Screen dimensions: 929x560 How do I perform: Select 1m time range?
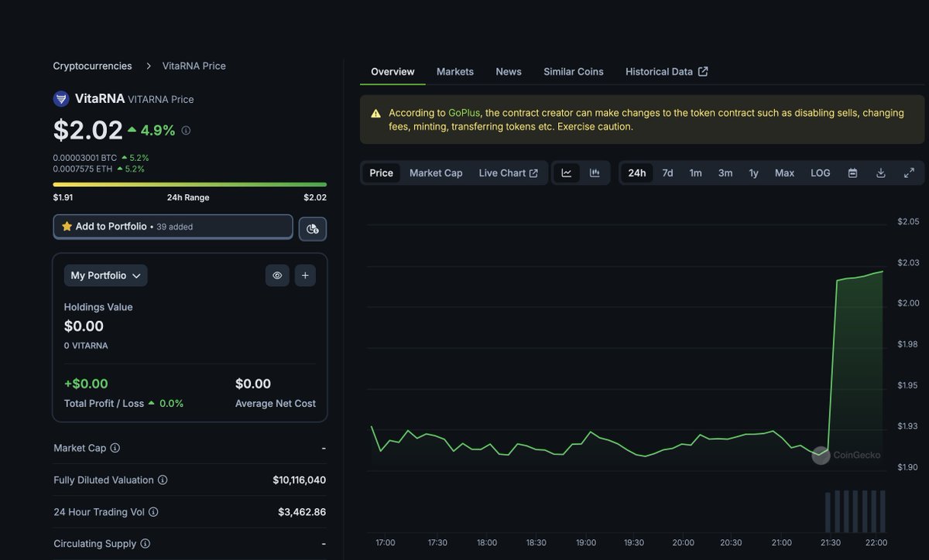696,173
